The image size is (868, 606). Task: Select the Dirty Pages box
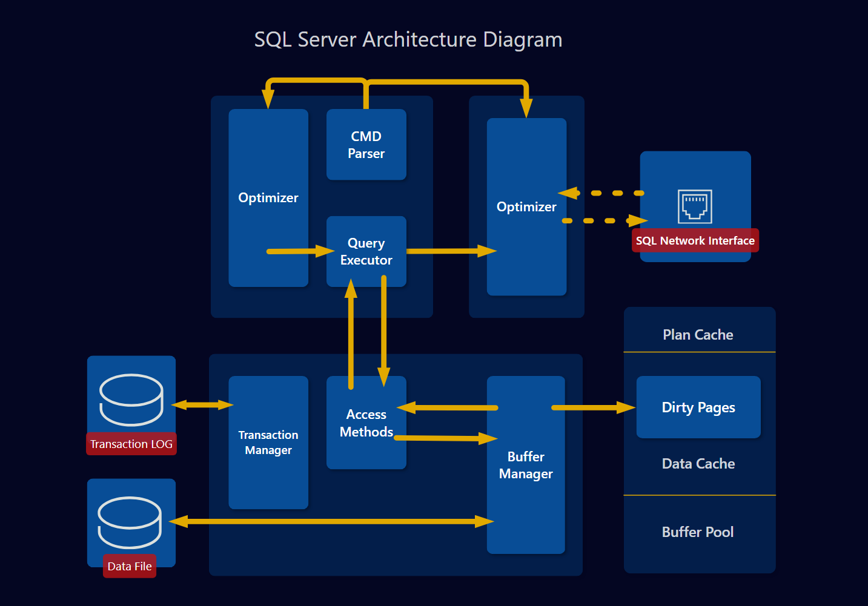(x=698, y=407)
